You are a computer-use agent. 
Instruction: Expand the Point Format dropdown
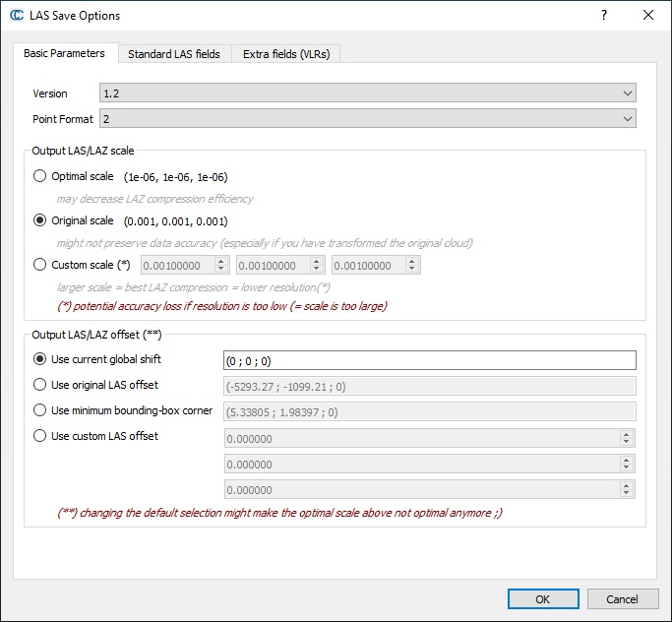pyautogui.click(x=367, y=119)
